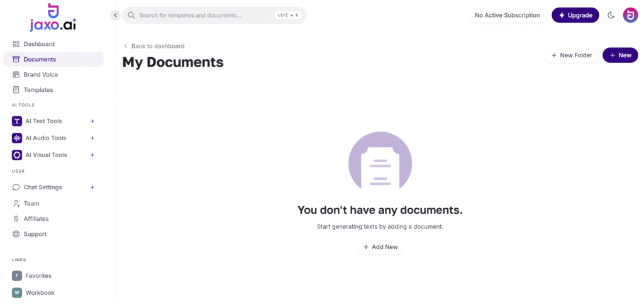The image size is (644, 305).
Task: Click the Dashboard grid icon
Action: (x=16, y=44)
